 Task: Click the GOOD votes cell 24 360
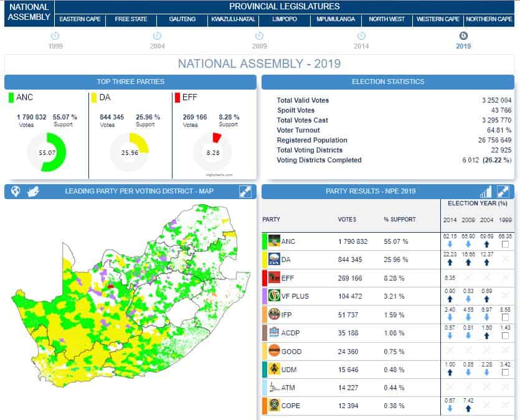[348, 352]
